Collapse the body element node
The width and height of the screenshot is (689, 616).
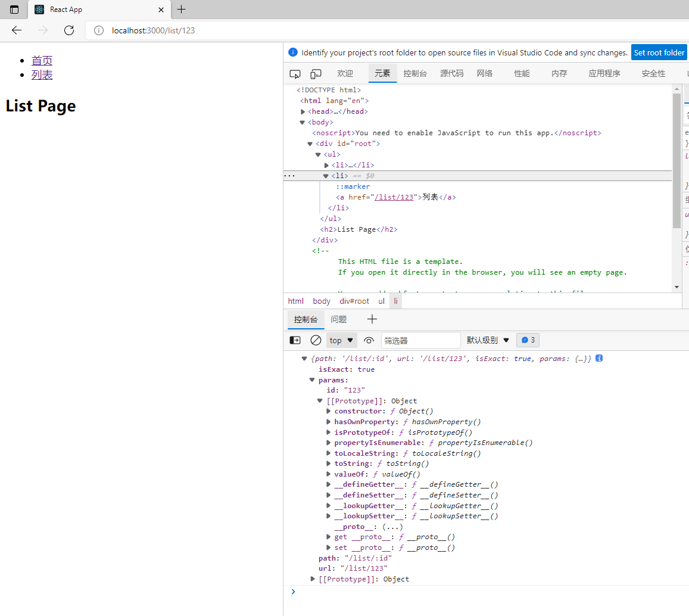click(303, 122)
